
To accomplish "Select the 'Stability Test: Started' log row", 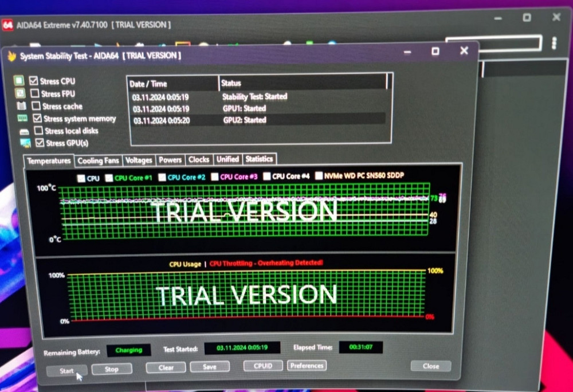I will click(254, 97).
